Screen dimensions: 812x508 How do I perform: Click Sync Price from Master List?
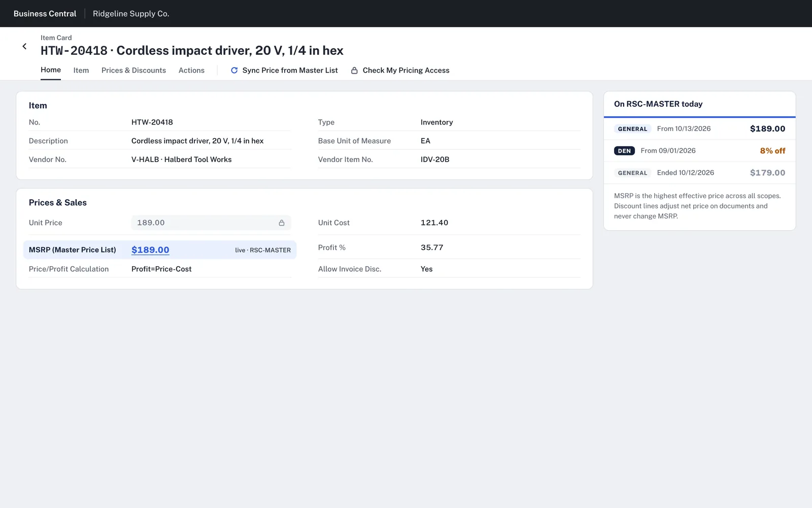click(284, 71)
